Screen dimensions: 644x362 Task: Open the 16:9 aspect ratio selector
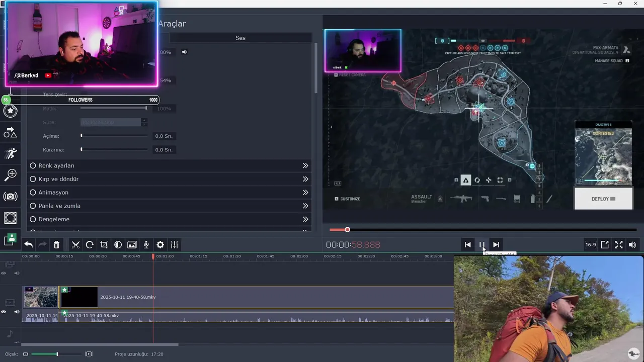pos(591,245)
